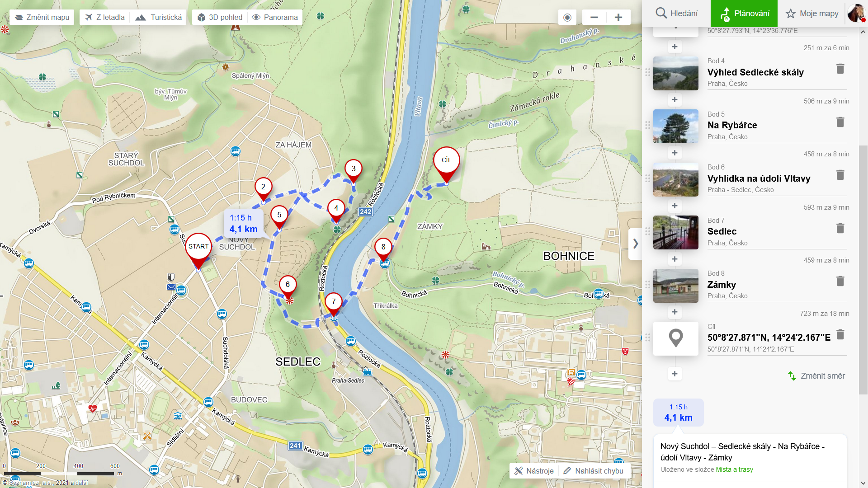
Task: Delete Bod 4 Výhled Sedlecké skály
Action: [x=840, y=69]
